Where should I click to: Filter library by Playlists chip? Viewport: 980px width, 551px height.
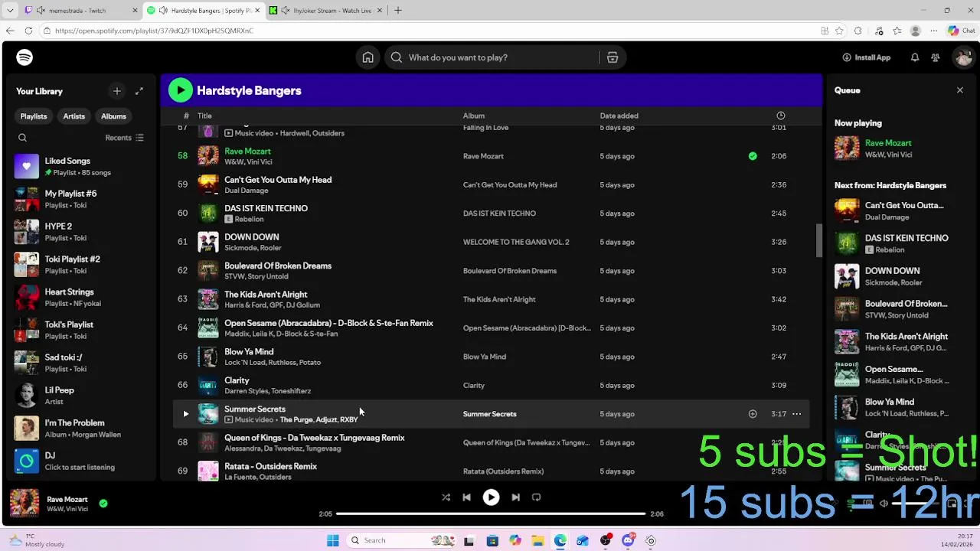(x=34, y=116)
